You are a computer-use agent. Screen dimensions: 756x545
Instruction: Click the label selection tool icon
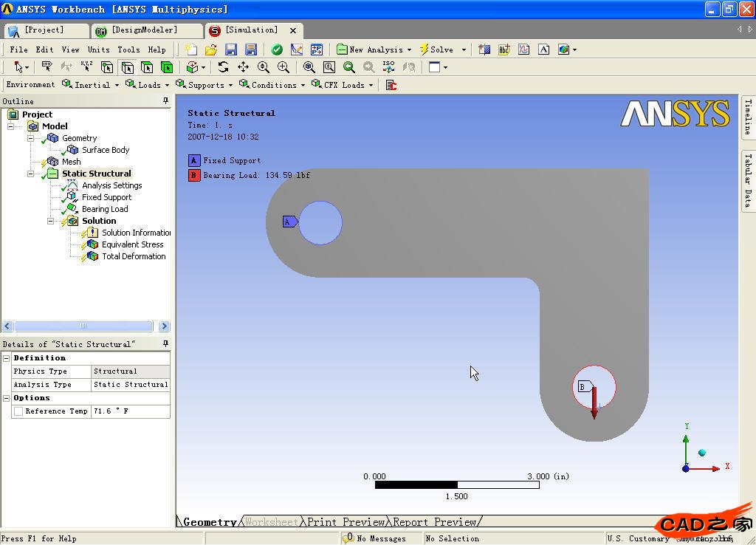click(x=47, y=67)
